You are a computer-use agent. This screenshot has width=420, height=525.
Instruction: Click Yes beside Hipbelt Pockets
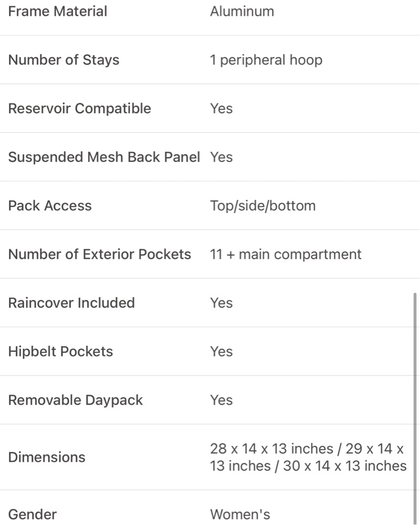[x=221, y=351]
